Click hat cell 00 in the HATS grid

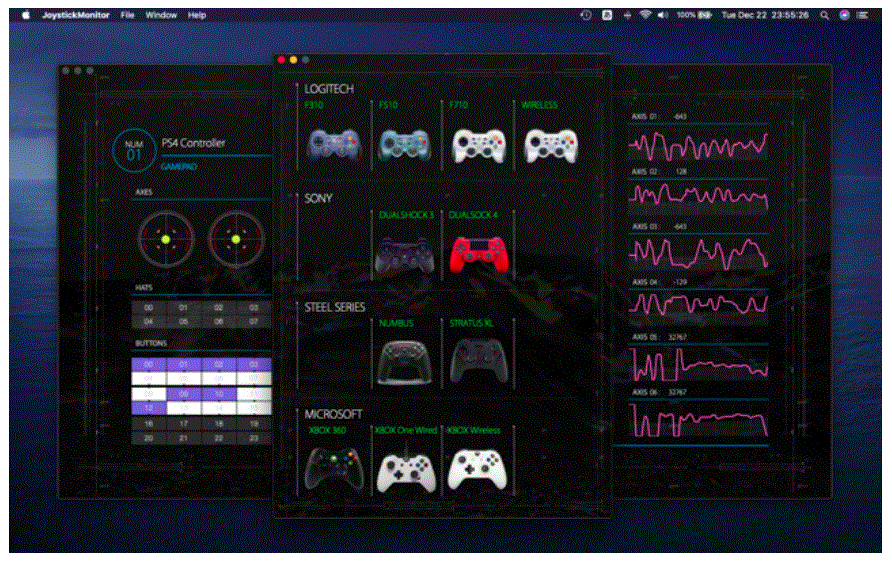[x=148, y=308]
